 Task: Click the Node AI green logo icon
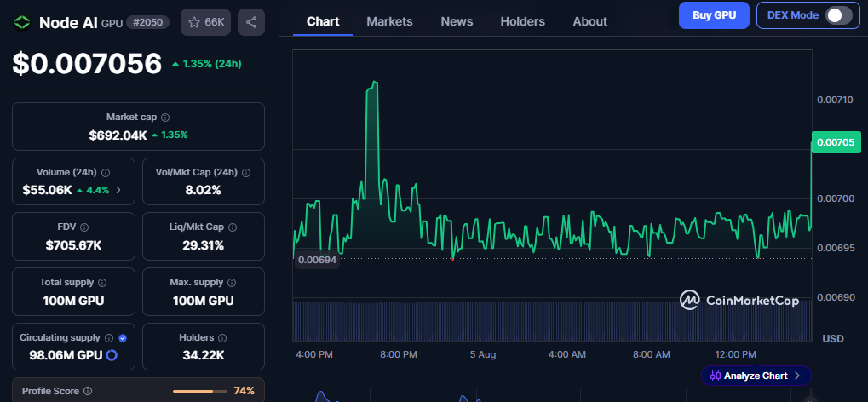click(22, 23)
